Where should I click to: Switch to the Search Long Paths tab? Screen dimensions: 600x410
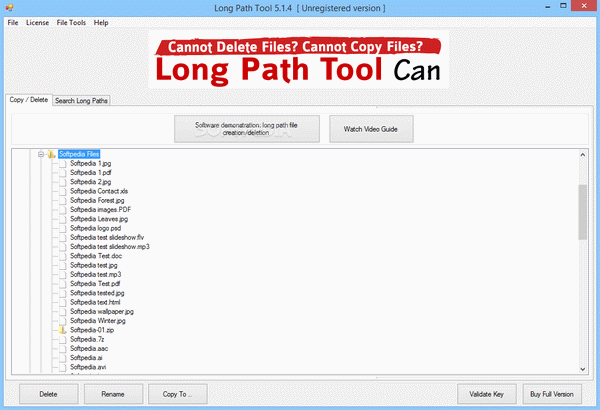pos(81,101)
